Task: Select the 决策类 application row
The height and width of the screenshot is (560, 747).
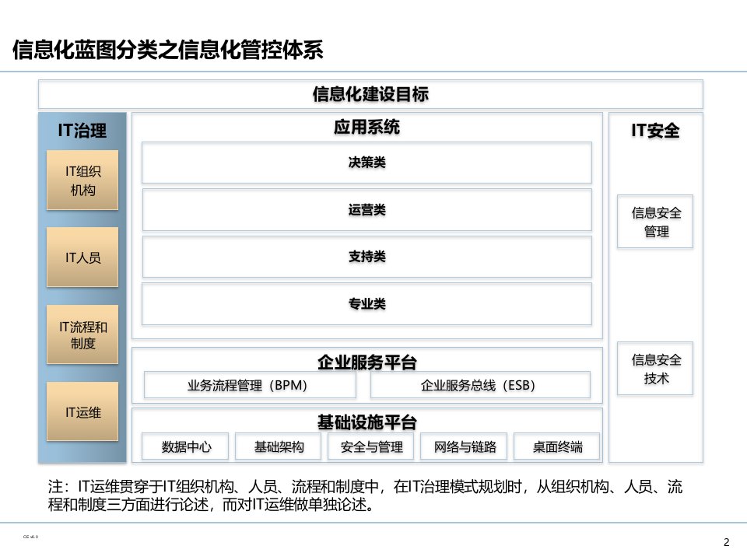Action: coord(366,163)
